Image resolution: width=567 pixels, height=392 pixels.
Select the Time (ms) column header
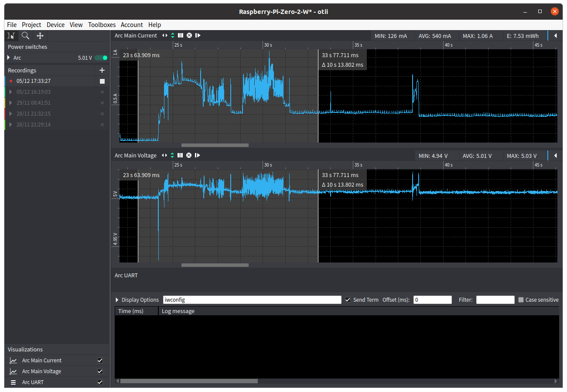coord(137,311)
